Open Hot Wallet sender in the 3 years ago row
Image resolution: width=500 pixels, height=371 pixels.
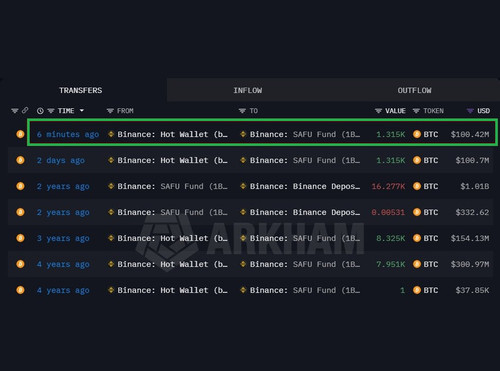tap(173, 238)
